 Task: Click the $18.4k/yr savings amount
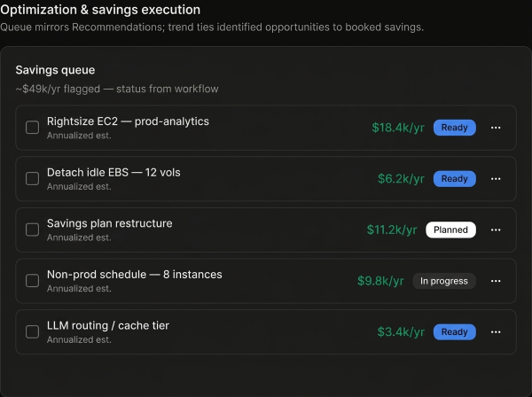[398, 128]
